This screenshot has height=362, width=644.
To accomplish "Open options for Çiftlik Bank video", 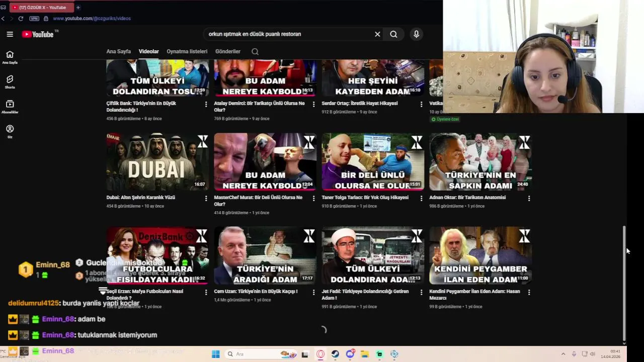I will pos(206,104).
